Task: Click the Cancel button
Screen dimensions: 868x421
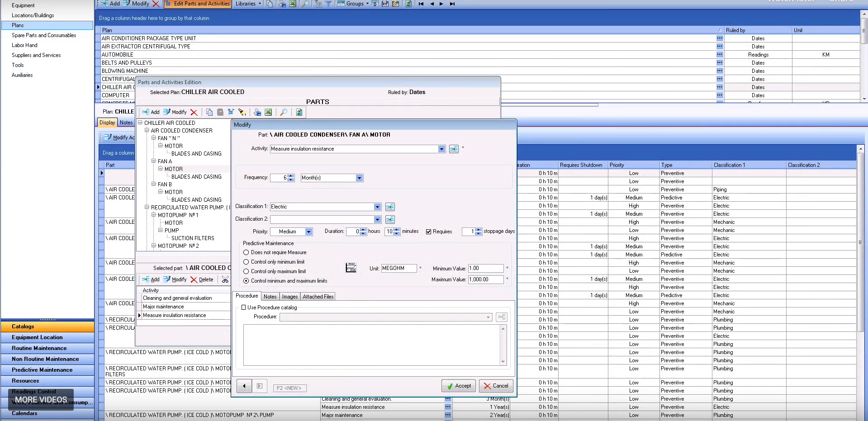Action: pyautogui.click(x=496, y=386)
